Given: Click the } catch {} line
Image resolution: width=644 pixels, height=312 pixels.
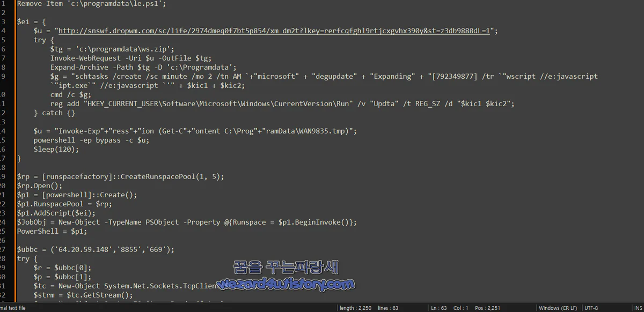Looking at the screenshot, I should [x=54, y=113].
